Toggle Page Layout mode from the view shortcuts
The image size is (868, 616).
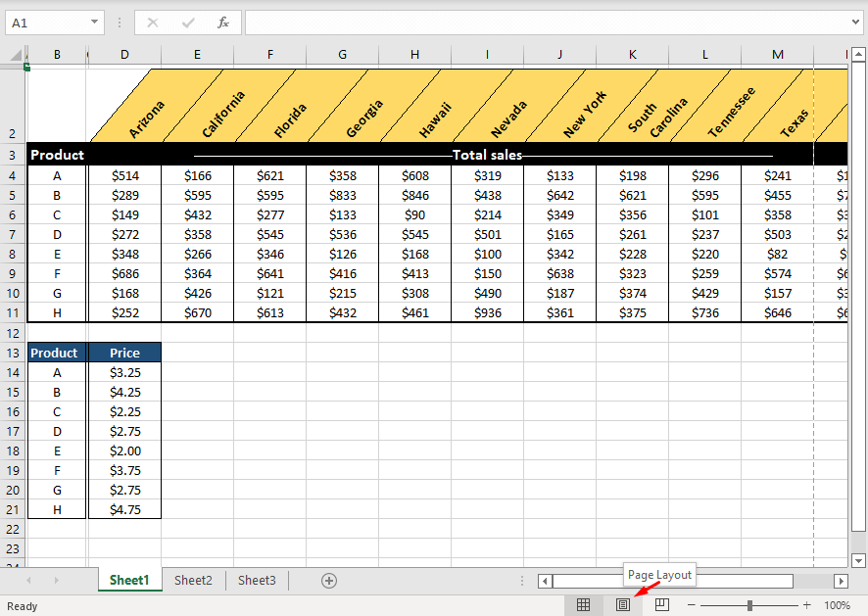click(x=623, y=604)
